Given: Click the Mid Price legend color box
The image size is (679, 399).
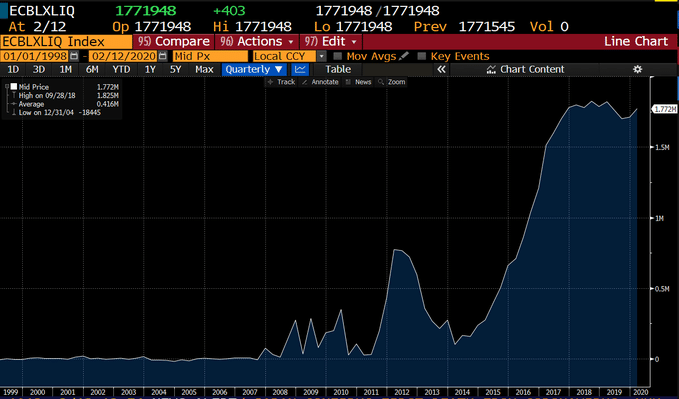Looking at the screenshot, I should pos(14,87).
